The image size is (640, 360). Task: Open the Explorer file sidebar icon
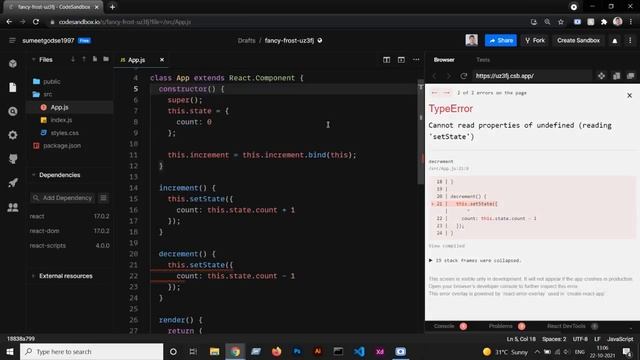click(13, 87)
